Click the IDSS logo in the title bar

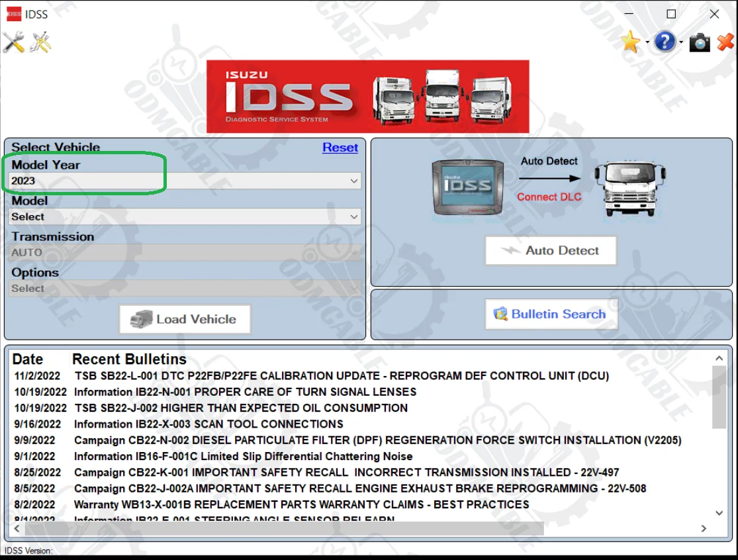coord(13,13)
